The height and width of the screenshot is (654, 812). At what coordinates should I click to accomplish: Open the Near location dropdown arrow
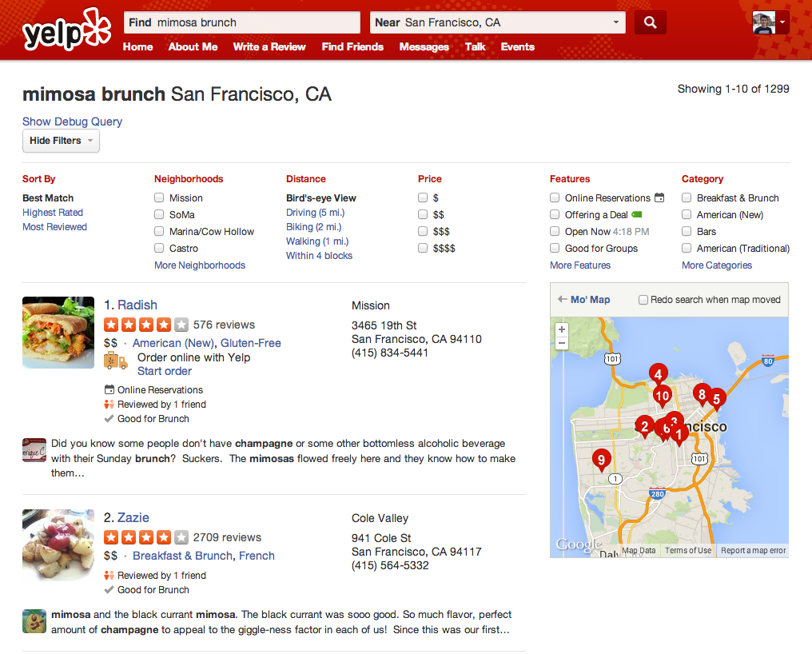[x=615, y=22]
